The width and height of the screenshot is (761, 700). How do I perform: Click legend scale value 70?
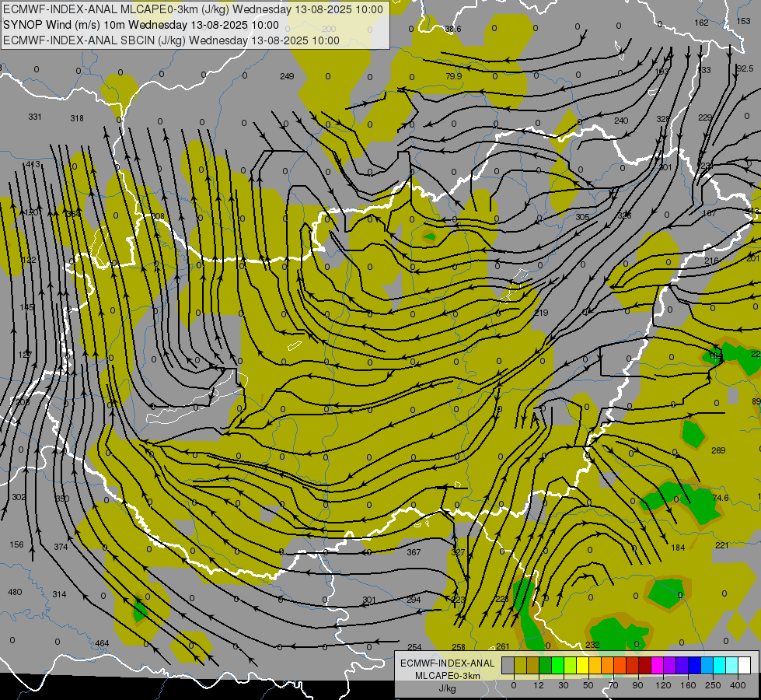[613, 685]
